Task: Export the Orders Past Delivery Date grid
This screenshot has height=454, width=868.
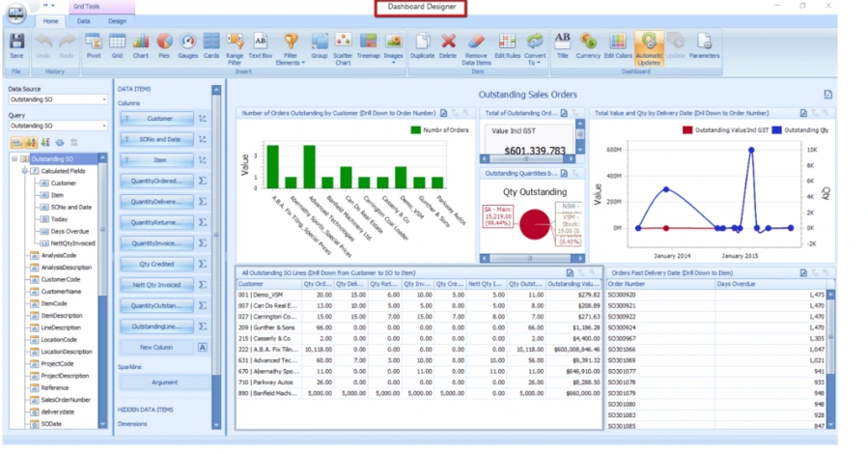Action: [803, 273]
